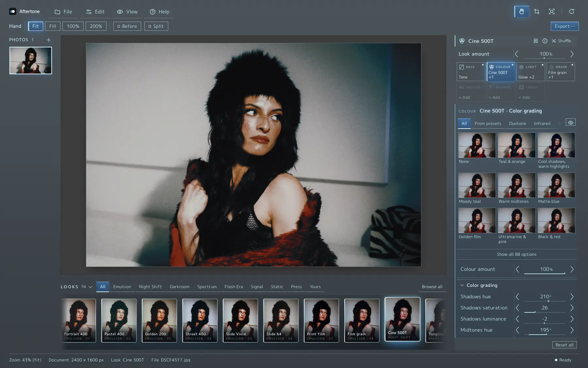Viewport: 588px width, 368px height.
Task: Open the BASE Tone layer tile
Action: point(471,72)
